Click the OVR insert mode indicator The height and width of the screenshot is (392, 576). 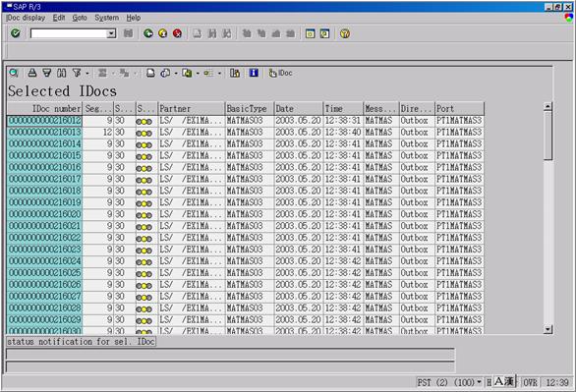click(x=530, y=382)
